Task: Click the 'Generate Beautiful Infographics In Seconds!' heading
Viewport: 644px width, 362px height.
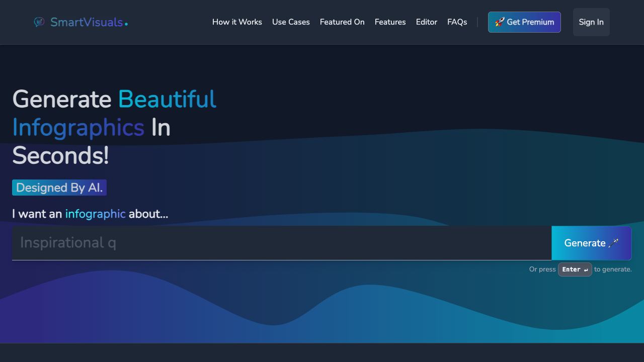Action: tap(114, 127)
